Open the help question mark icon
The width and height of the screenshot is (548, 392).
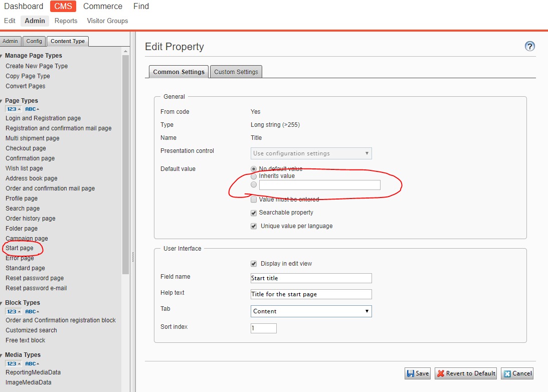[x=530, y=47]
